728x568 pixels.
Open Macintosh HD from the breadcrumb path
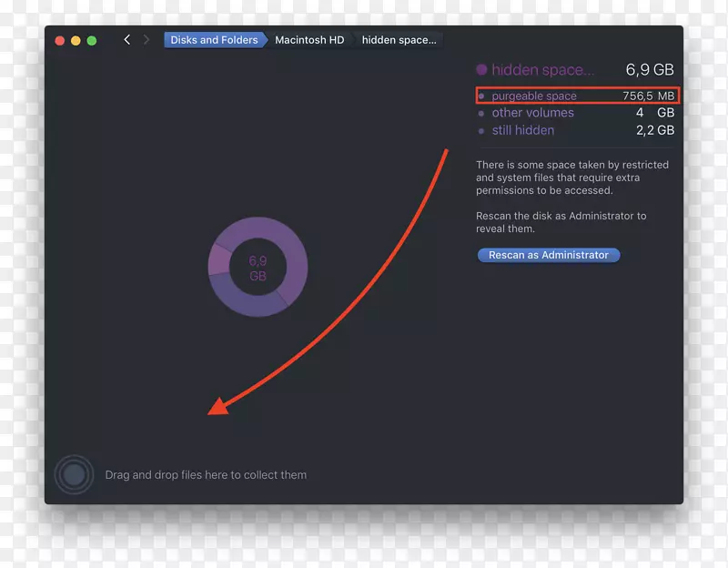click(x=309, y=39)
